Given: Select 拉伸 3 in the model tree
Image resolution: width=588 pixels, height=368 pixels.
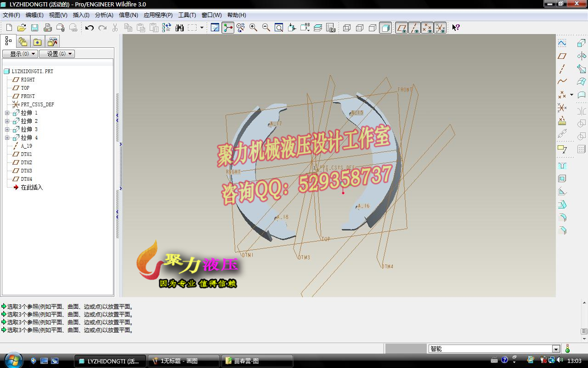Looking at the screenshot, I should pyautogui.click(x=28, y=129).
